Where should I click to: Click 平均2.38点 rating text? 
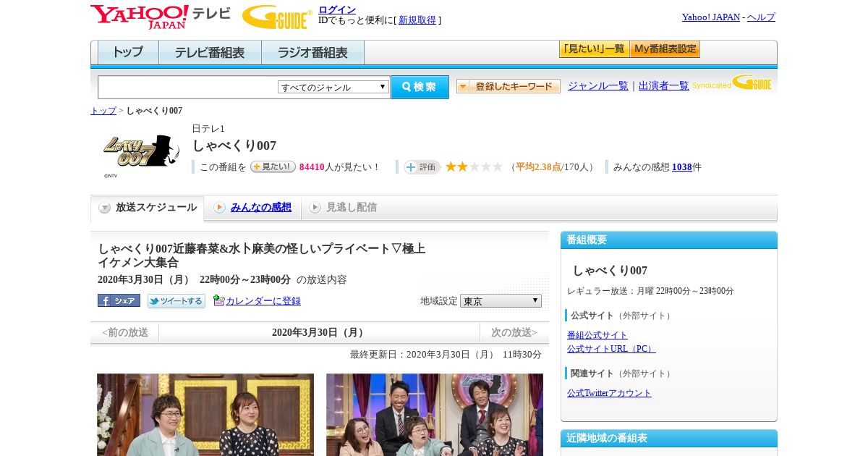[x=539, y=167]
